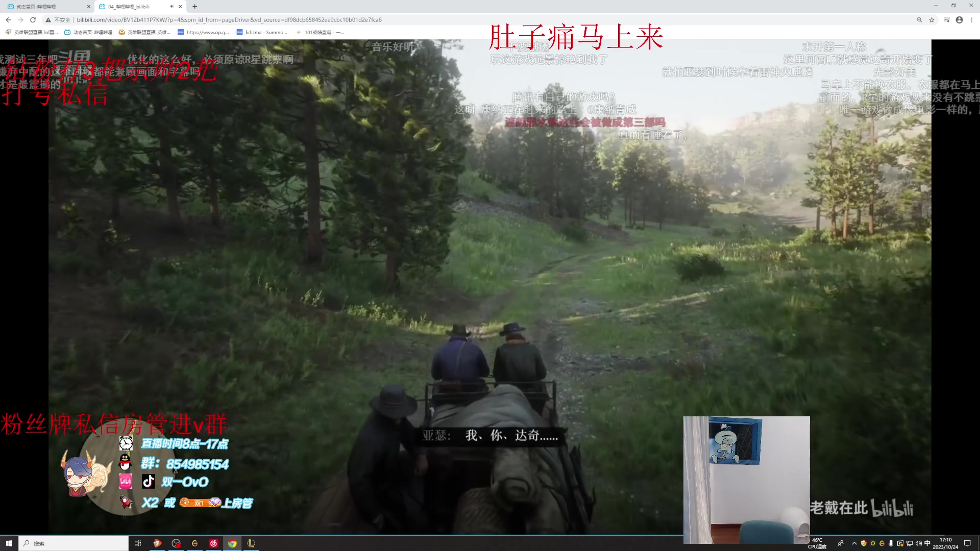Click the microphone tray icon
980x551 pixels.
tap(891, 543)
